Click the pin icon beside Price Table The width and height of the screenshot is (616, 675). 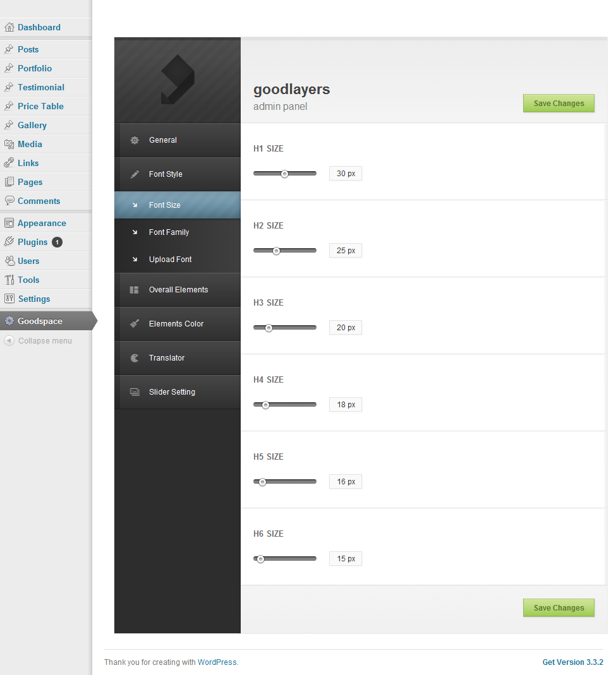point(9,106)
